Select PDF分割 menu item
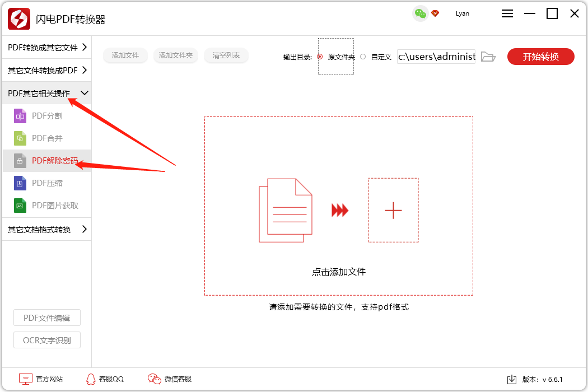 pyautogui.click(x=47, y=116)
